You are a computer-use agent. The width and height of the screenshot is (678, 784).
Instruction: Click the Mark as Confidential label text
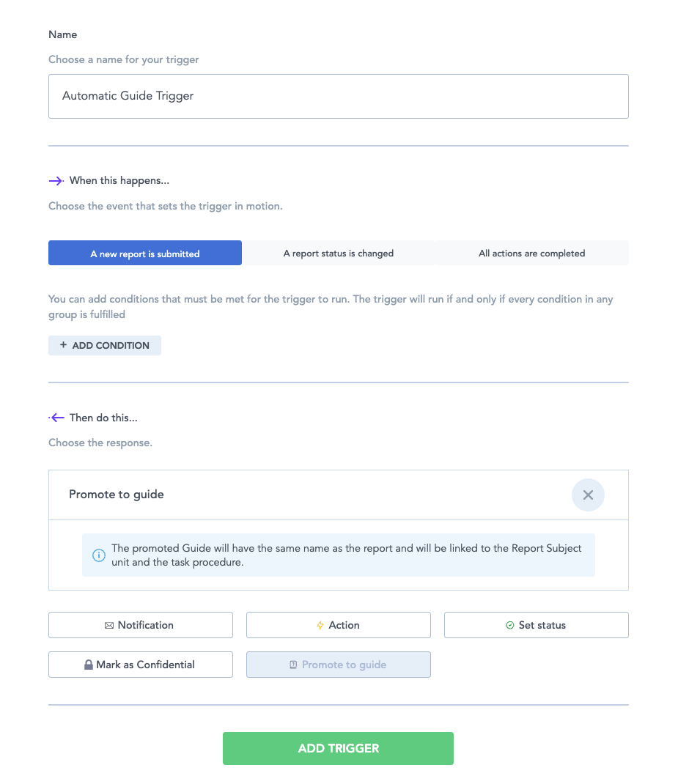(x=145, y=665)
